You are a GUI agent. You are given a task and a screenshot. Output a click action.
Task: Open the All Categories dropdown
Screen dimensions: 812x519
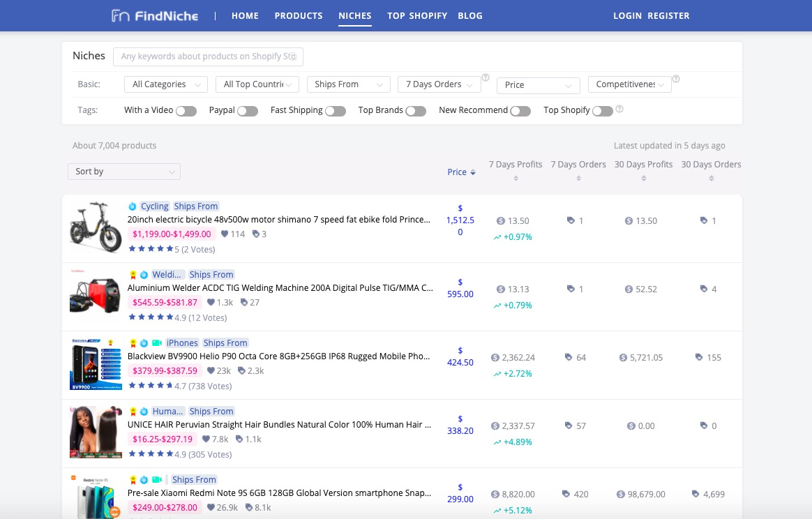pyautogui.click(x=166, y=84)
